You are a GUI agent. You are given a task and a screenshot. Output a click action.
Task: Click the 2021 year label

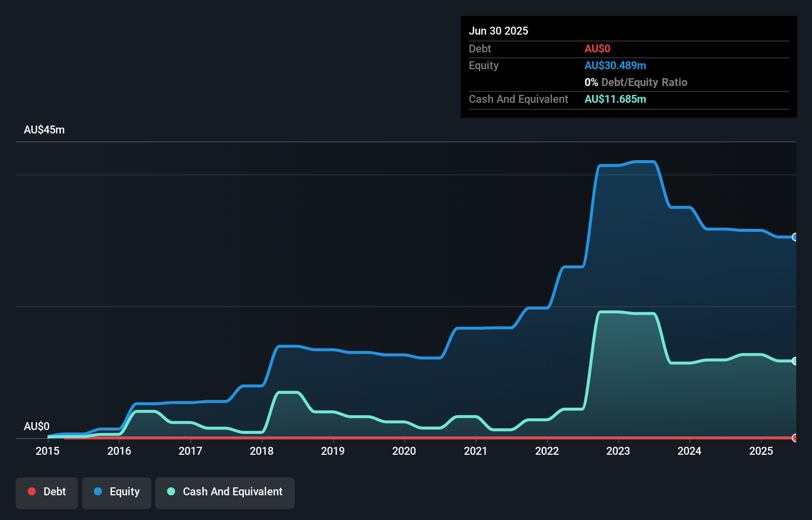coord(475,451)
